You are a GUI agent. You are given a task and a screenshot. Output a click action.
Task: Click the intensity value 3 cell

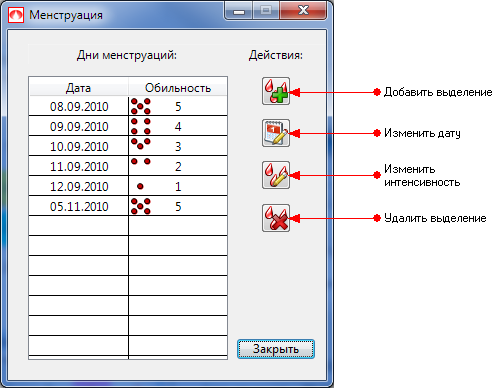point(178,146)
